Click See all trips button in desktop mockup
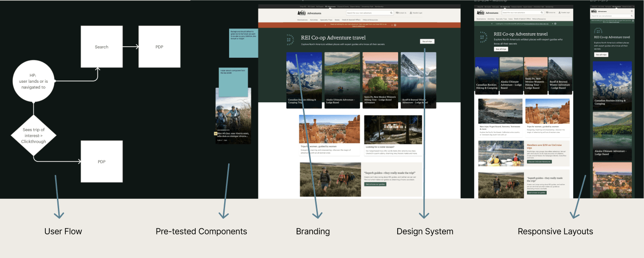644x258 pixels. (427, 41)
